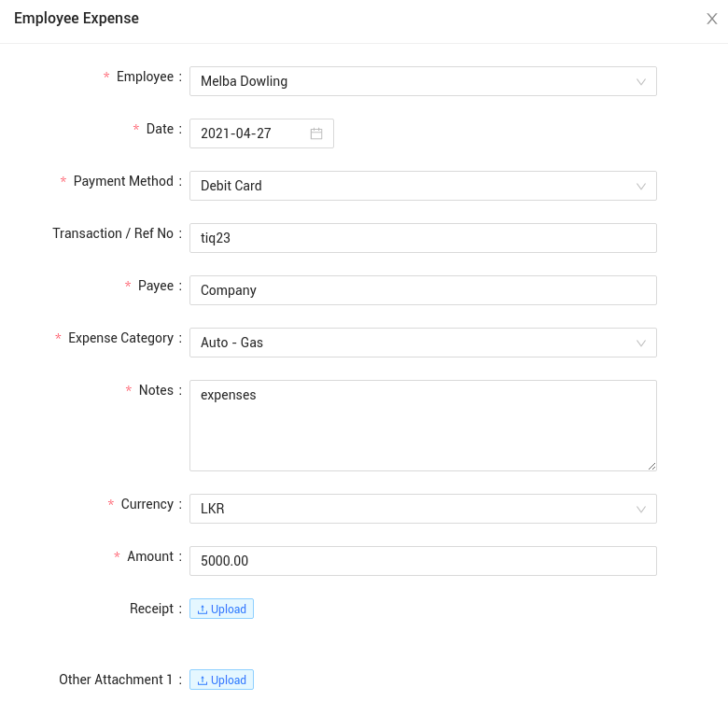The image size is (728, 701).
Task: Close the Employee Expense dialog
Action: tap(711, 19)
